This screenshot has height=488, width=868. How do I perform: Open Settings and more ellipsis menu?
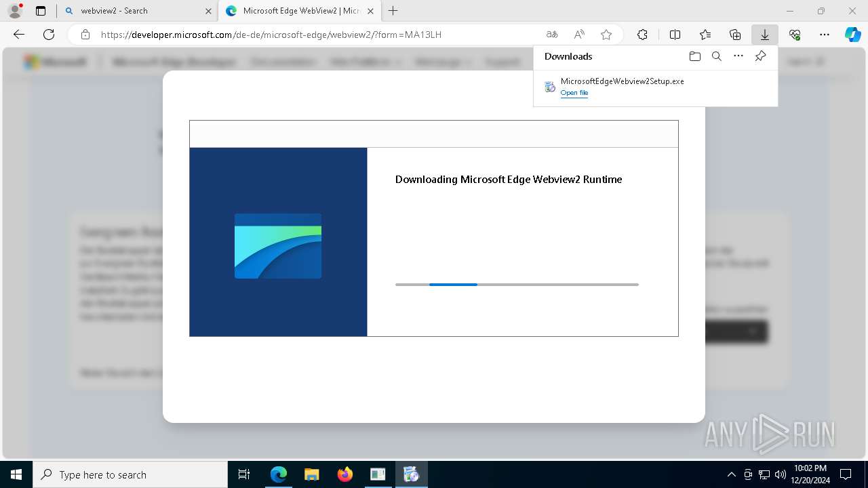(825, 35)
